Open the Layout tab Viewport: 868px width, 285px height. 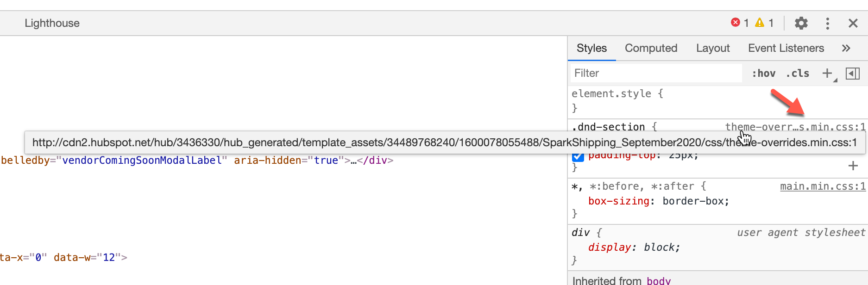click(x=713, y=48)
